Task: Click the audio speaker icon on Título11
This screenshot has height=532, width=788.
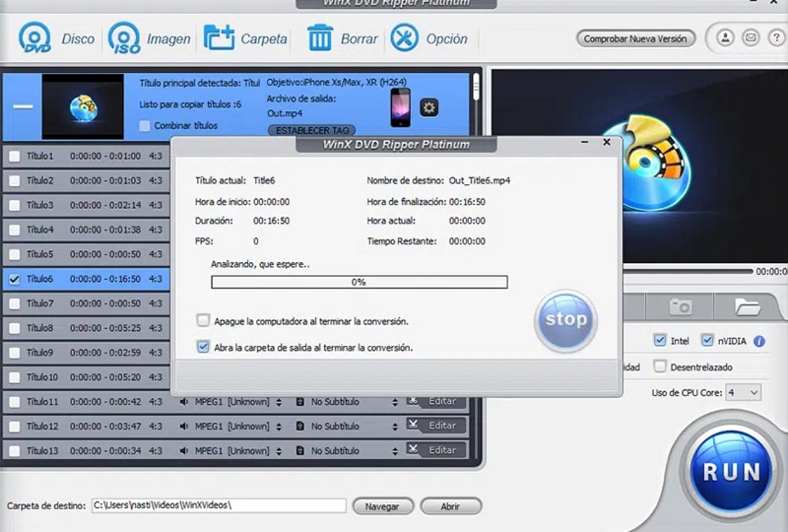Action: [184, 402]
